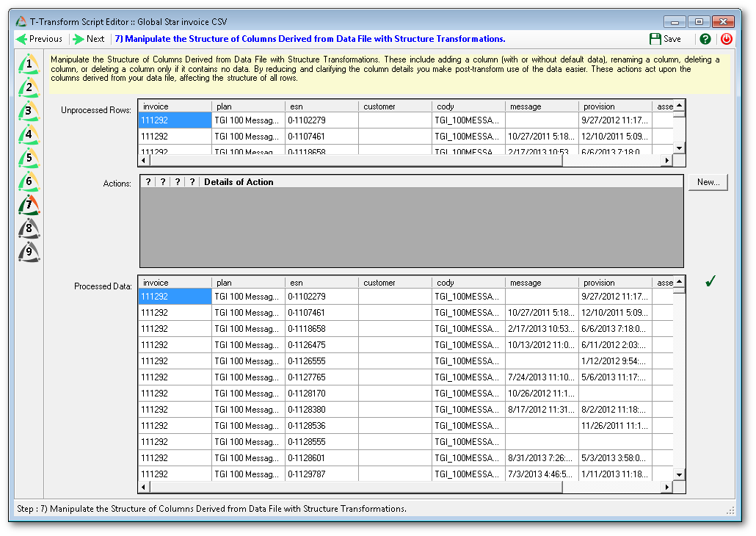This screenshot has height=536, width=756.
Task: Click Processed Data vertical scrollbar up arrow
Action: (x=679, y=282)
